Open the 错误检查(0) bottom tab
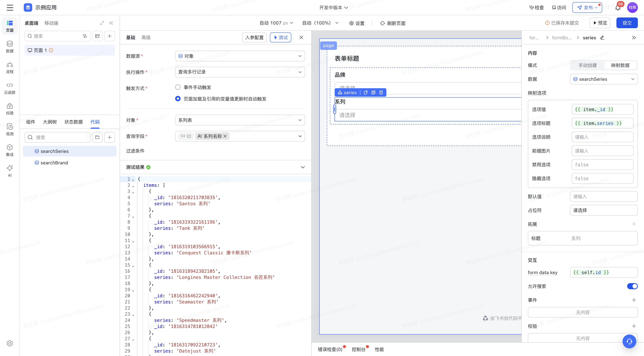644x356 pixels. [330, 349]
